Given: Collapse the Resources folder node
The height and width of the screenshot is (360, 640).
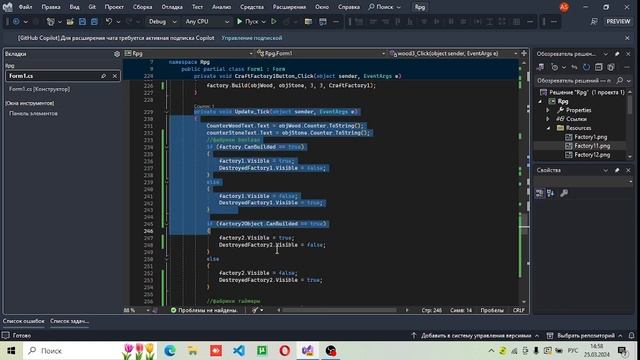Looking at the screenshot, I should point(548,128).
